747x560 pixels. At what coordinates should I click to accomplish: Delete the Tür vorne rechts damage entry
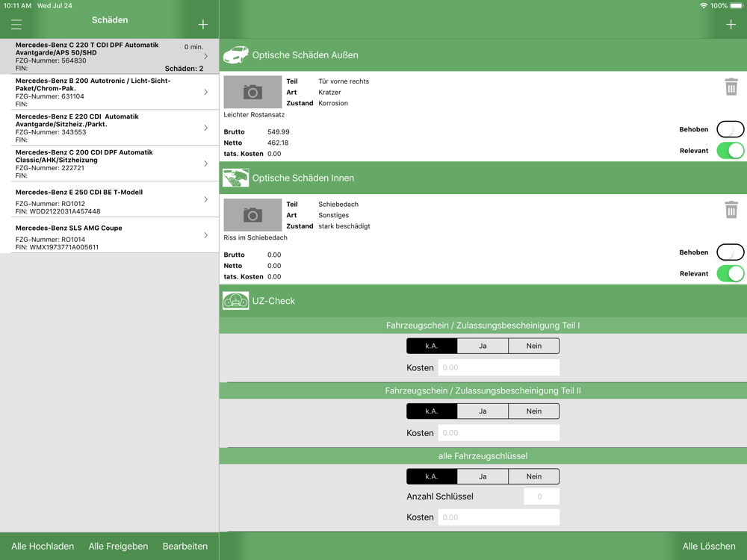[x=731, y=87]
